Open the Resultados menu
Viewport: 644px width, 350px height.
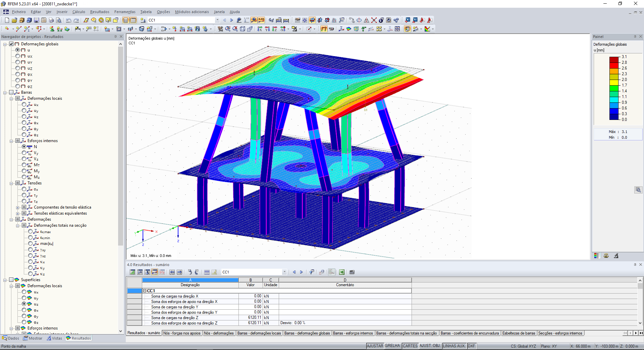[x=99, y=12]
